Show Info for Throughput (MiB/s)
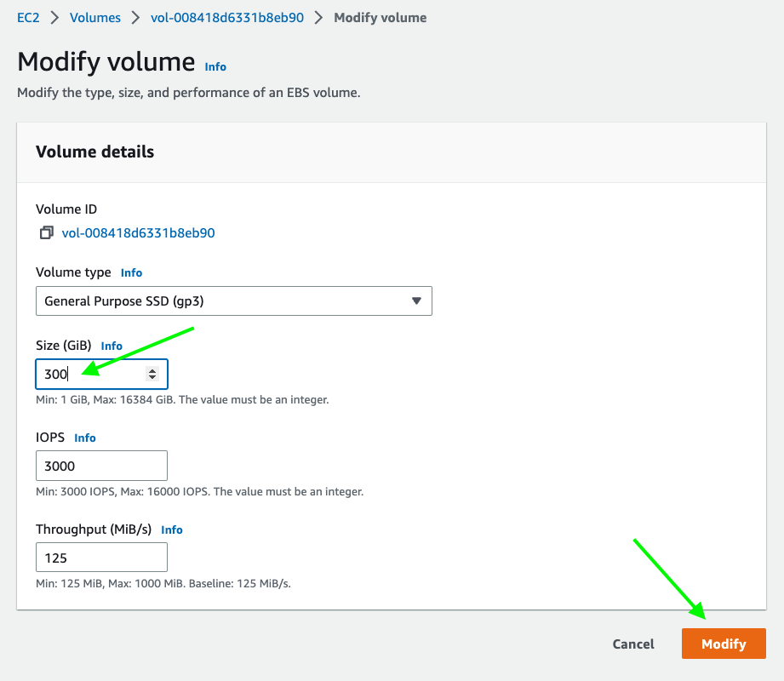Viewport: 784px width, 681px height. (x=172, y=529)
